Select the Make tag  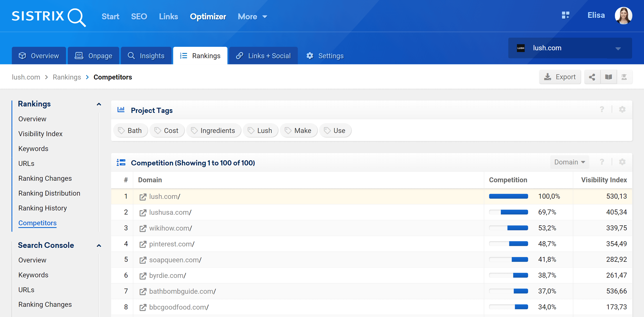click(x=298, y=131)
